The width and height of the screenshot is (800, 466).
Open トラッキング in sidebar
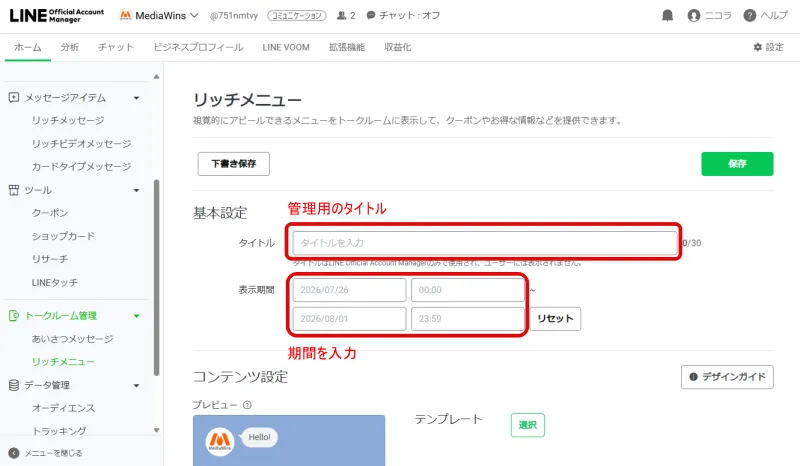pyautogui.click(x=59, y=430)
